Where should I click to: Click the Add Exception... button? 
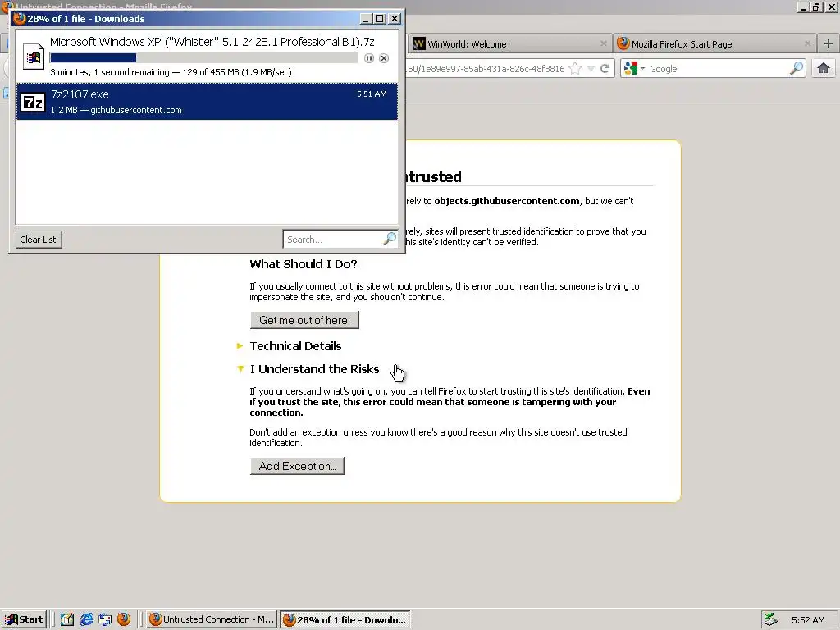[297, 466]
